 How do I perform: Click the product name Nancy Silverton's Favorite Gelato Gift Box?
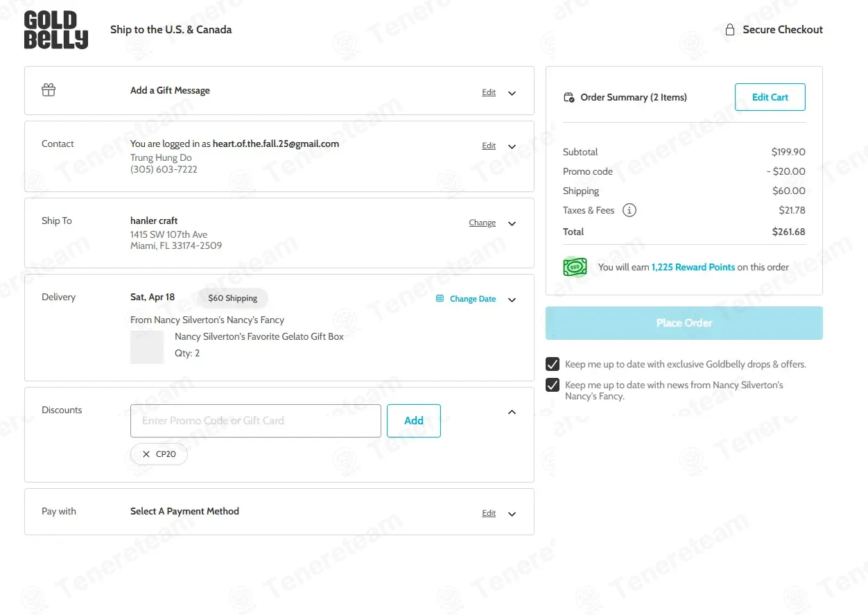click(259, 336)
